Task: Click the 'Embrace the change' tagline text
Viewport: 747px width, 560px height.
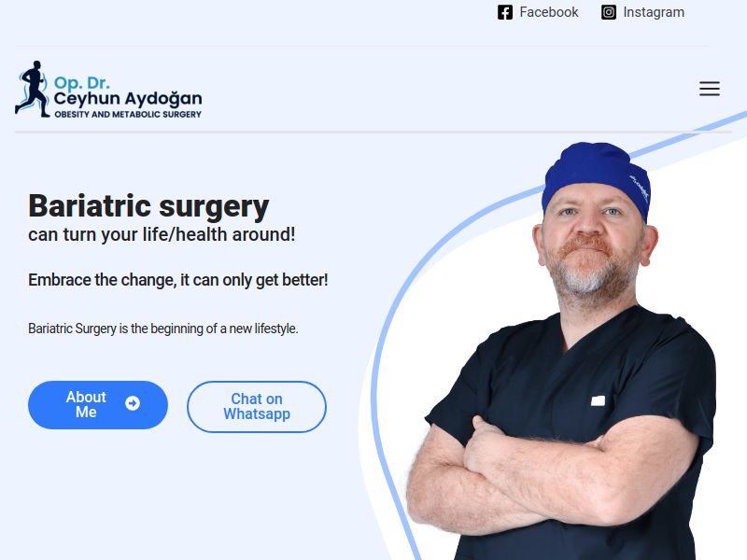Action: coord(178,280)
